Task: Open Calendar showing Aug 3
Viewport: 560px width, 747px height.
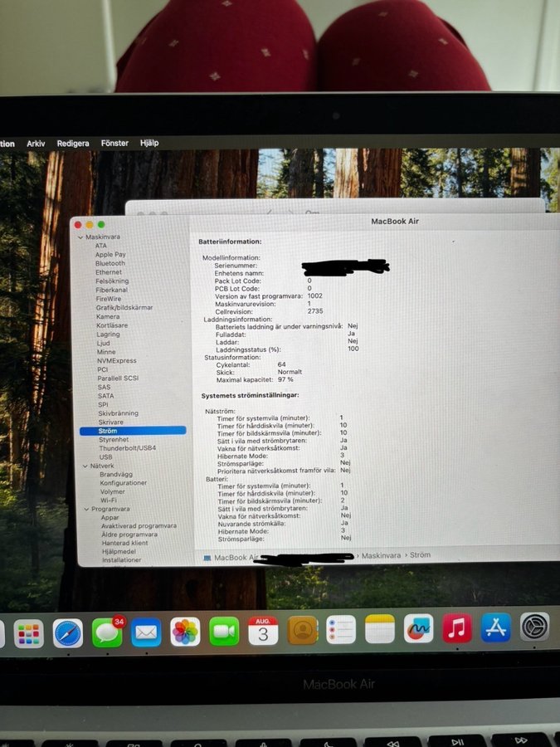Action: point(263,631)
